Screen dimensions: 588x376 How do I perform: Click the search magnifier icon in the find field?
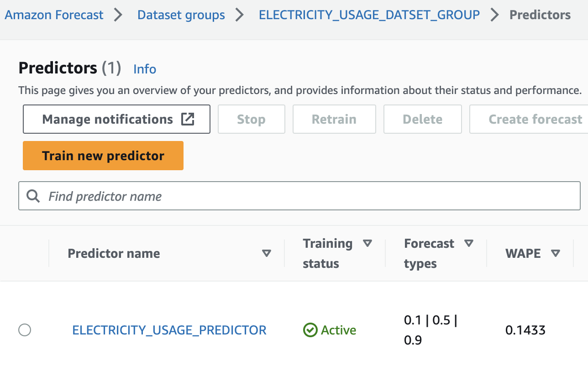32,196
